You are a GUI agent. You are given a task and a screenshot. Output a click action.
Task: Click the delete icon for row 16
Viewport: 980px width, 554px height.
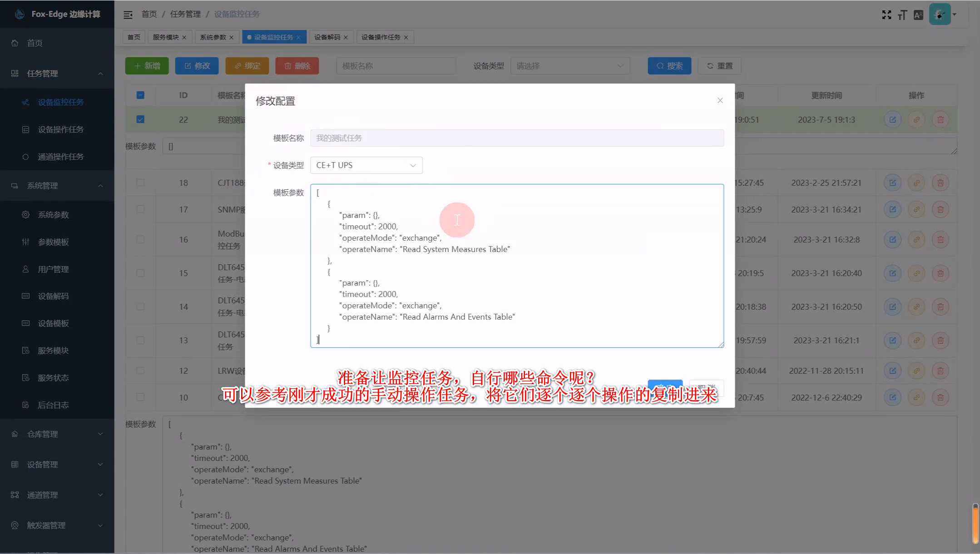pos(940,239)
